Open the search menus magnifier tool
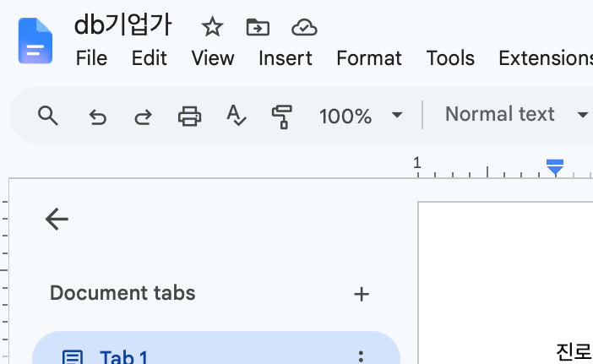The height and width of the screenshot is (364, 593). [x=48, y=116]
